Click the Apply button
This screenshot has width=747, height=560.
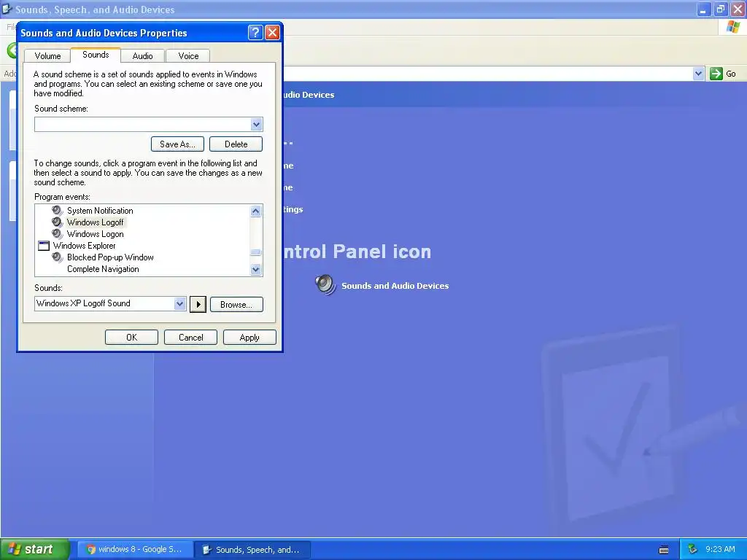tap(249, 337)
